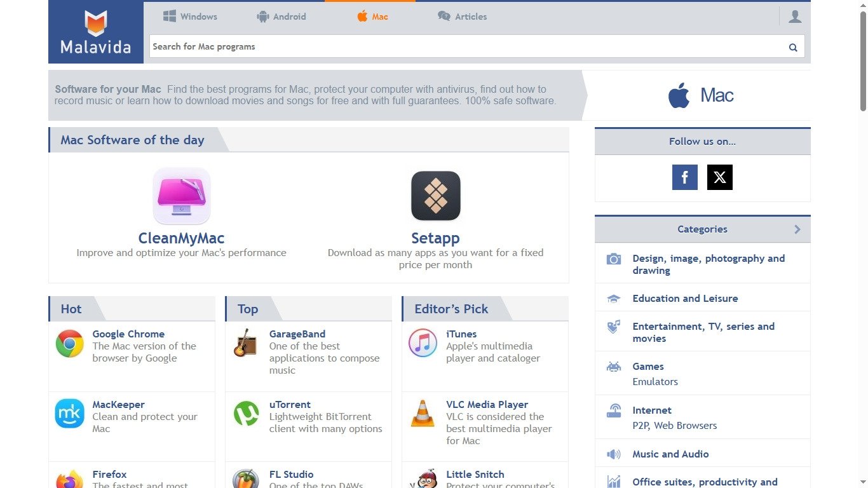This screenshot has width=868, height=488.
Task: Click the search magnifier icon
Action: (793, 47)
